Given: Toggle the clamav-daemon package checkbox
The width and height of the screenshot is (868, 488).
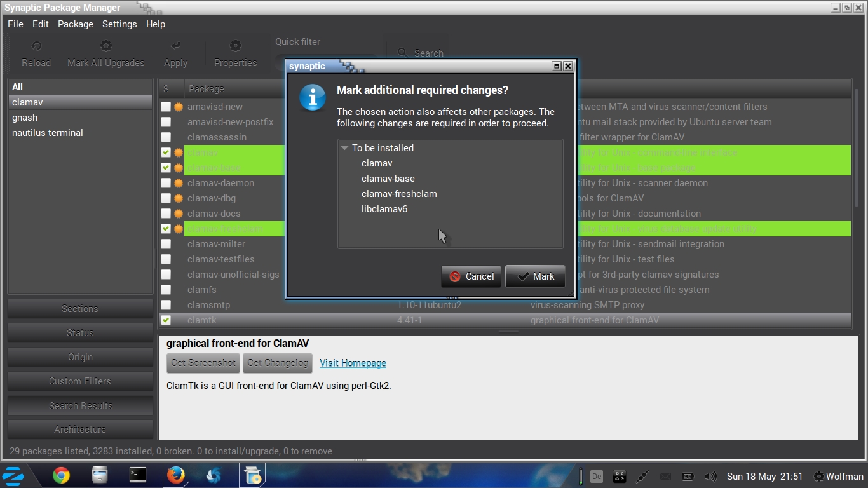Looking at the screenshot, I should 166,183.
